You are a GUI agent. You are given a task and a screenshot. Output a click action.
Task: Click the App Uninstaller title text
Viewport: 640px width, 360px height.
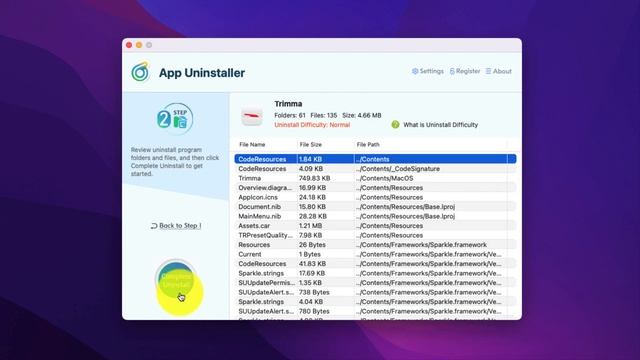point(202,73)
